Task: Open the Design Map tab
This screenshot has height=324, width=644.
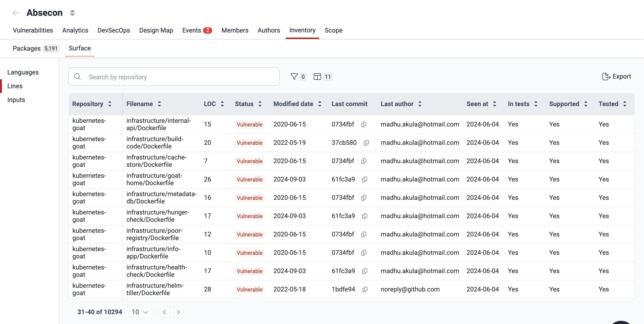Action: [156, 30]
